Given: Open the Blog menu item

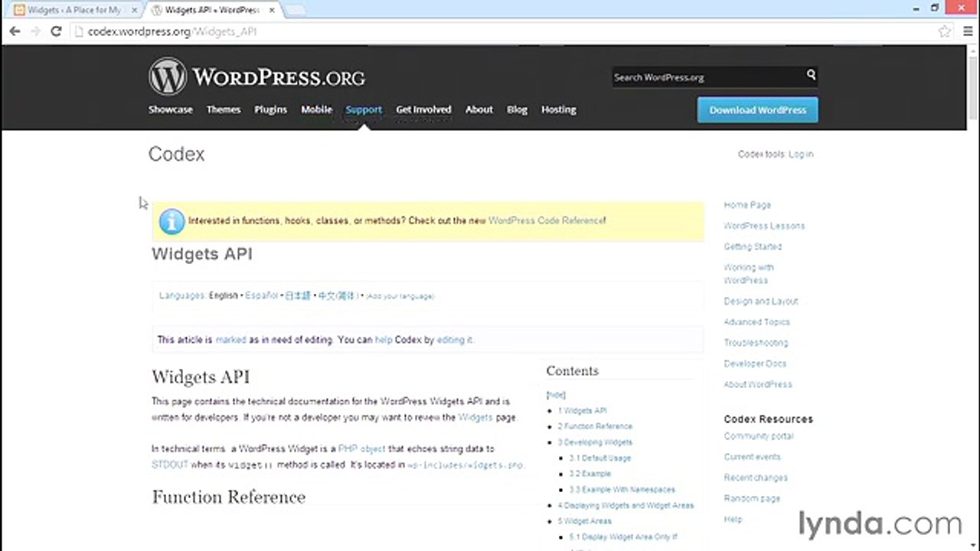Looking at the screenshot, I should pos(517,109).
